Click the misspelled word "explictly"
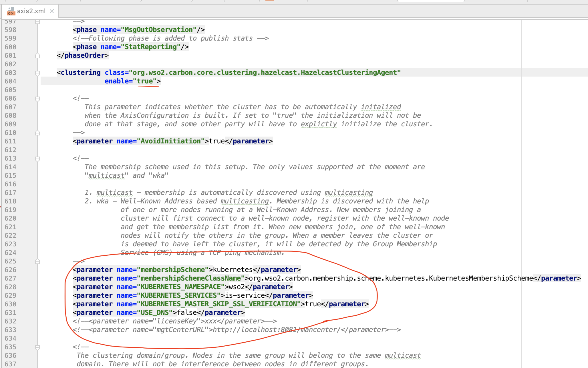Image resolution: width=588 pixels, height=368 pixels. 319,124
